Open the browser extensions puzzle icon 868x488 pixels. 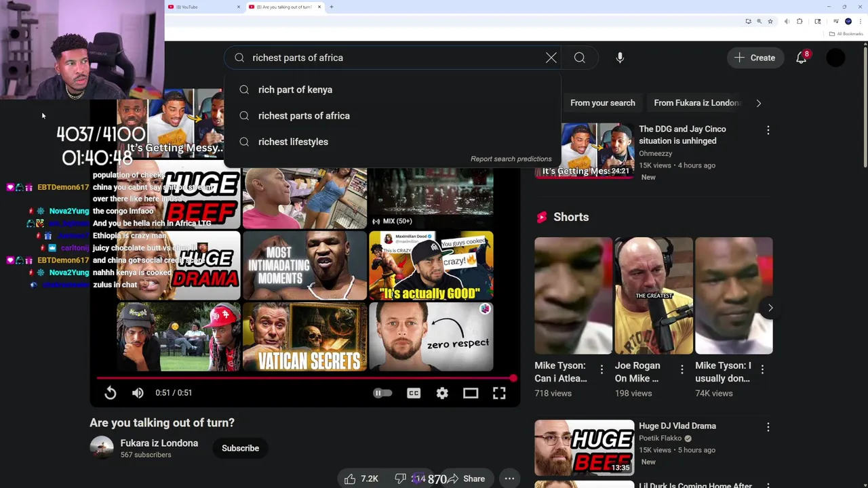click(800, 21)
